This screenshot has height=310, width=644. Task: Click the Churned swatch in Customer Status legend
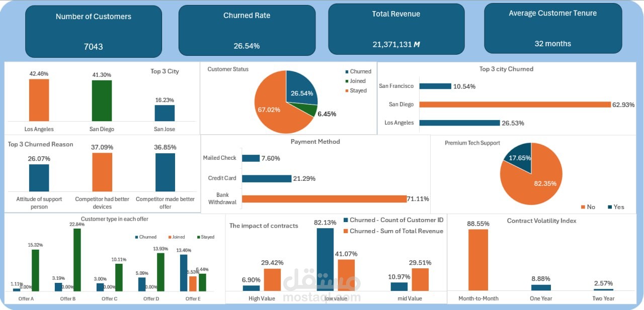pyautogui.click(x=347, y=72)
